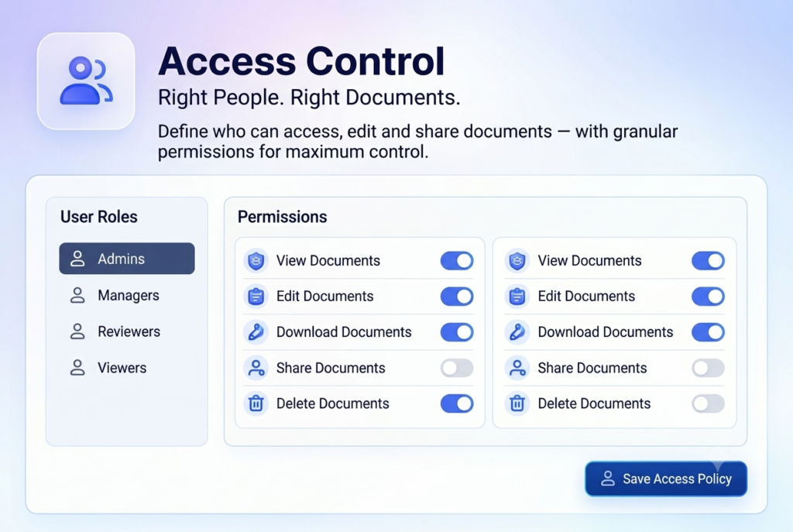
Task: Click the right card's View Documents shield icon
Action: pyautogui.click(x=517, y=261)
